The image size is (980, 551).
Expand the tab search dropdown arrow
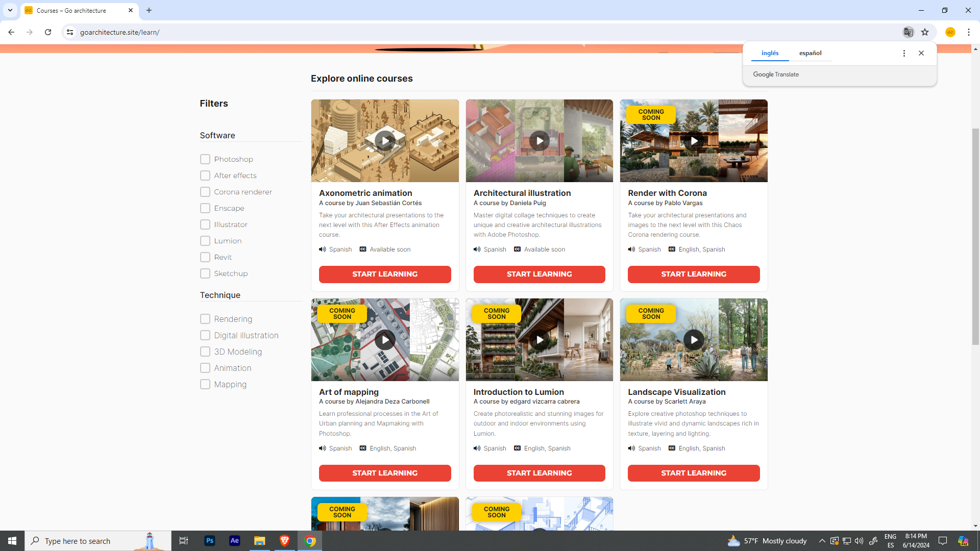10,10
